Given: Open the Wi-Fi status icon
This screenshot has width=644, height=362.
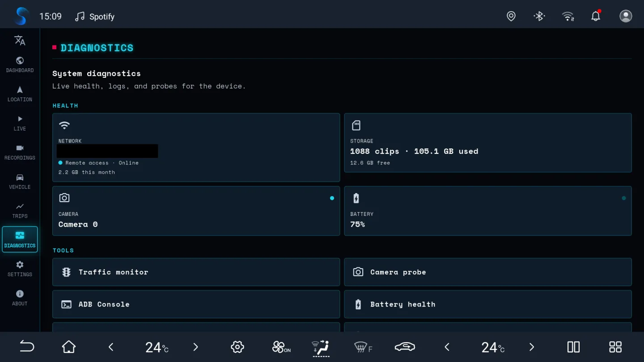Looking at the screenshot, I should (568, 16).
